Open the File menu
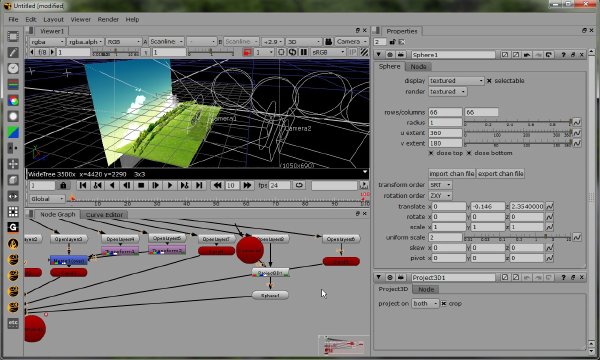The height and width of the screenshot is (360, 600). coord(13,20)
